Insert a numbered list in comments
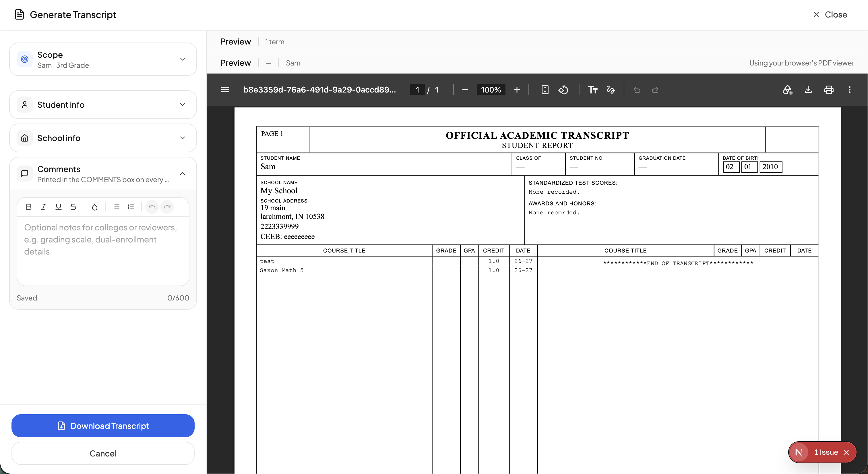This screenshot has width=868, height=474. (x=131, y=207)
